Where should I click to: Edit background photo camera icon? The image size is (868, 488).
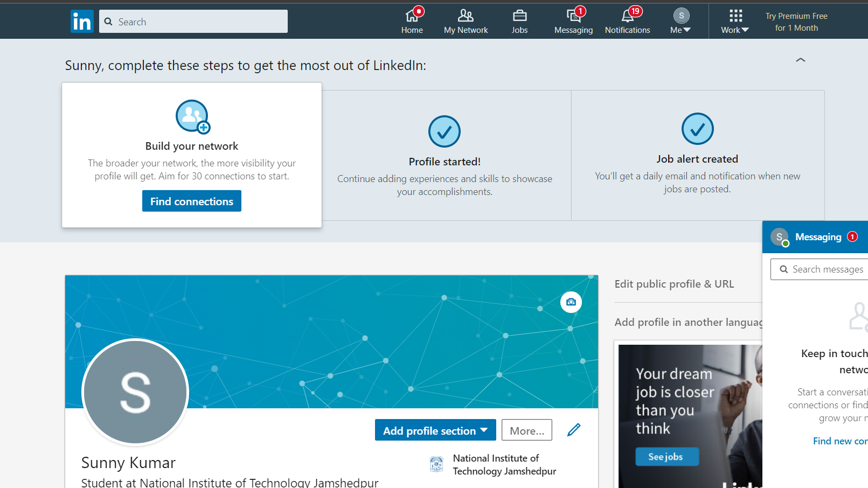point(571,302)
